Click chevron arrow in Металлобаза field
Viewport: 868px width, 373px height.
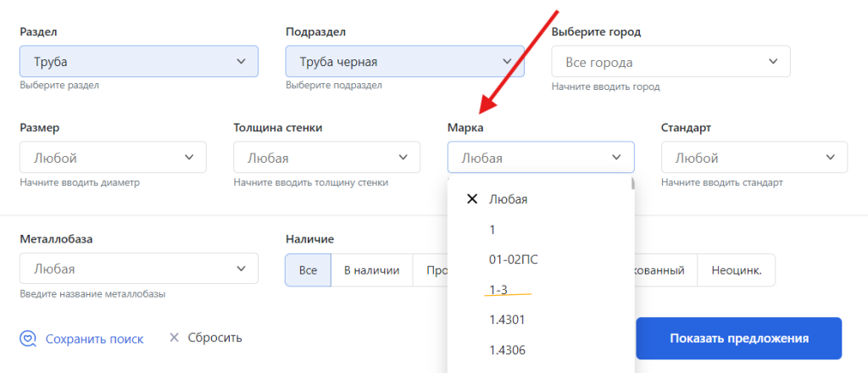[240, 269]
